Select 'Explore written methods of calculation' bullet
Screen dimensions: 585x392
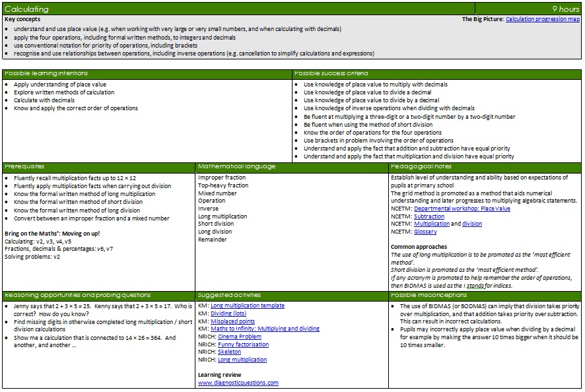point(64,92)
